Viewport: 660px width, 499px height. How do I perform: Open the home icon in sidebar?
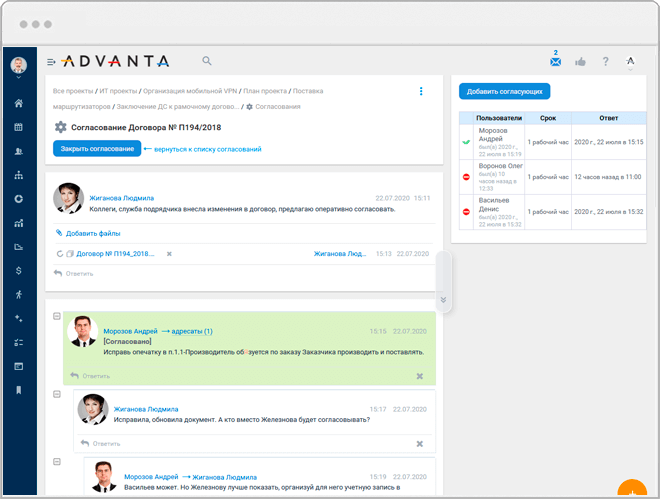[19, 103]
